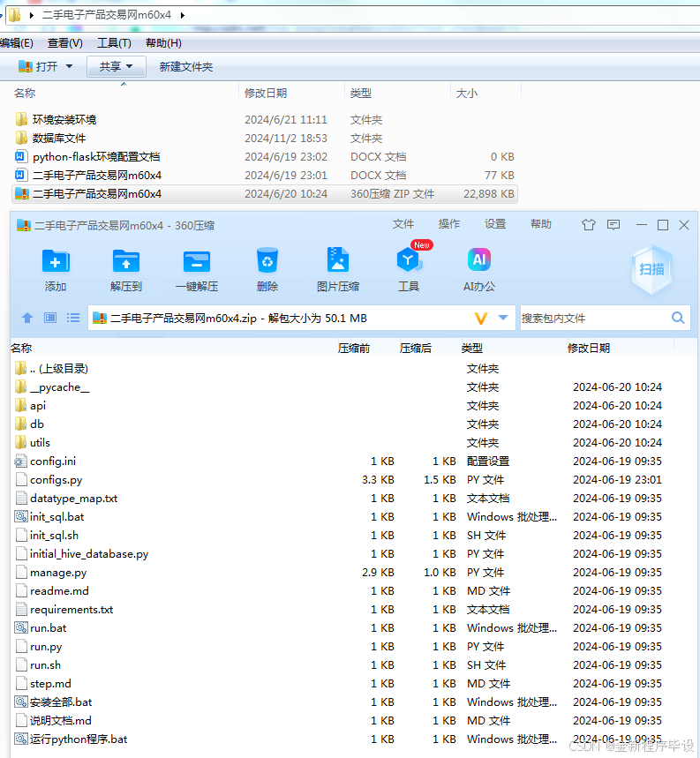
Task: Switch to the list view mode button
Action: pos(73,318)
